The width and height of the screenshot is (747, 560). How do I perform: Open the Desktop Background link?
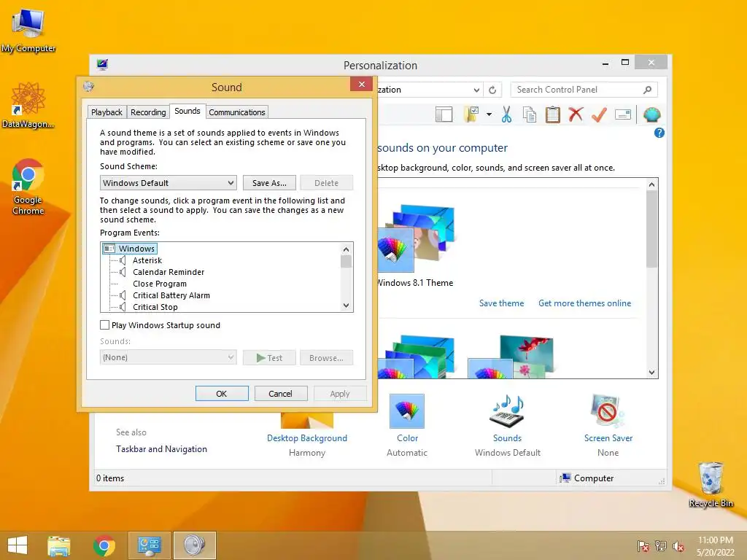[307, 438]
